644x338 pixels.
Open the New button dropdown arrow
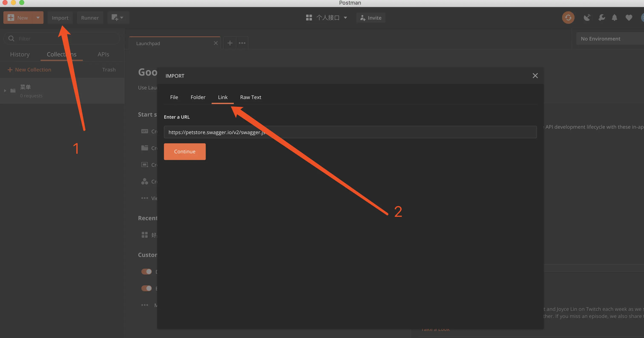[x=38, y=18]
